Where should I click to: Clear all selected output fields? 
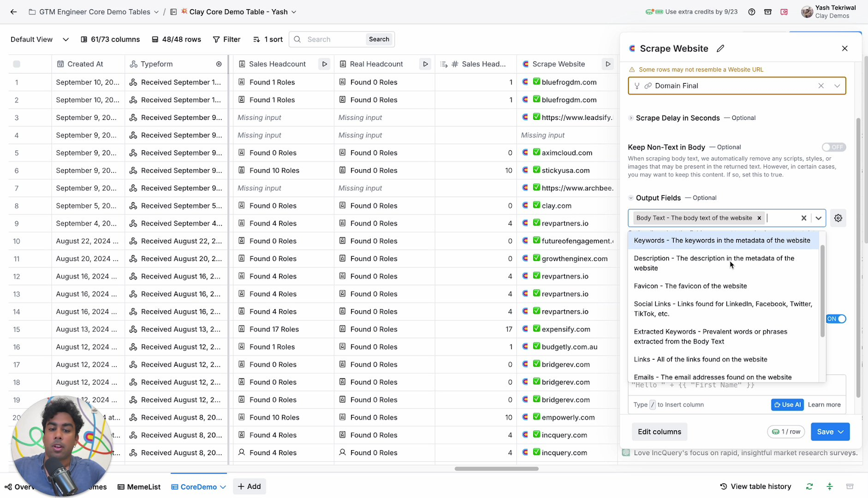[804, 218]
